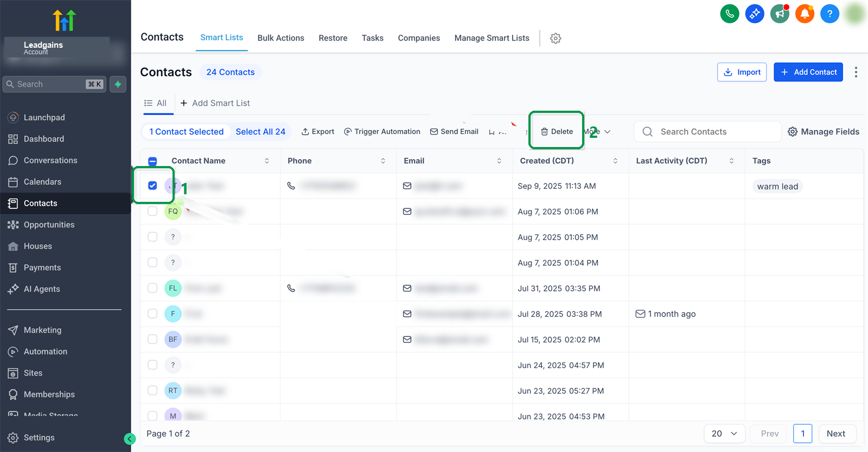Click Add Smart List
868x452 pixels.
tap(215, 103)
